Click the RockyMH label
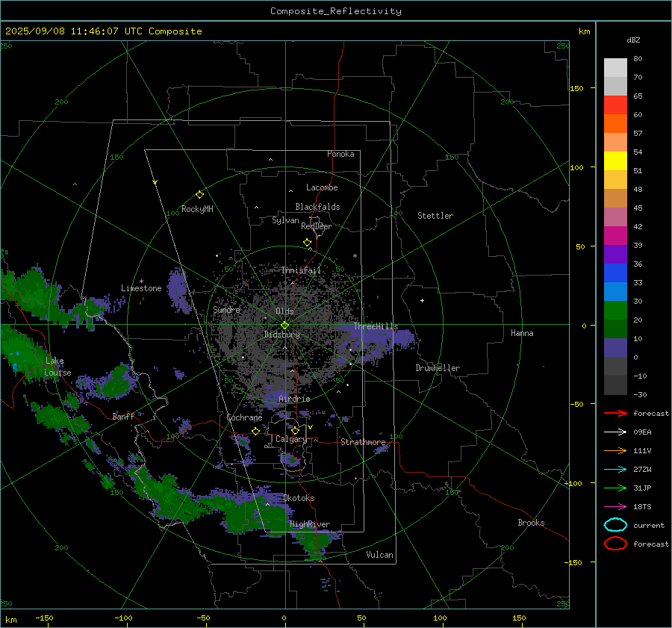 [x=197, y=209]
